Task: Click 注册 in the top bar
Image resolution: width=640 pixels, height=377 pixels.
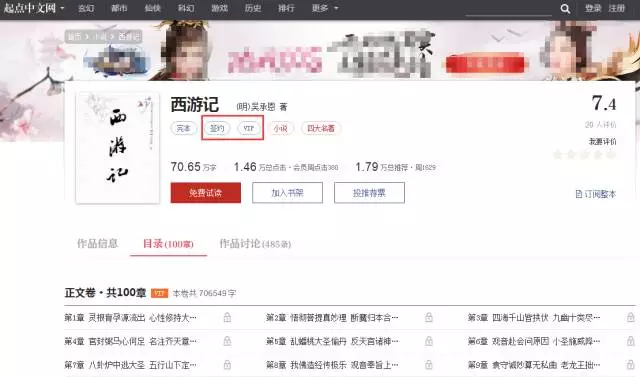Action: pos(617,8)
